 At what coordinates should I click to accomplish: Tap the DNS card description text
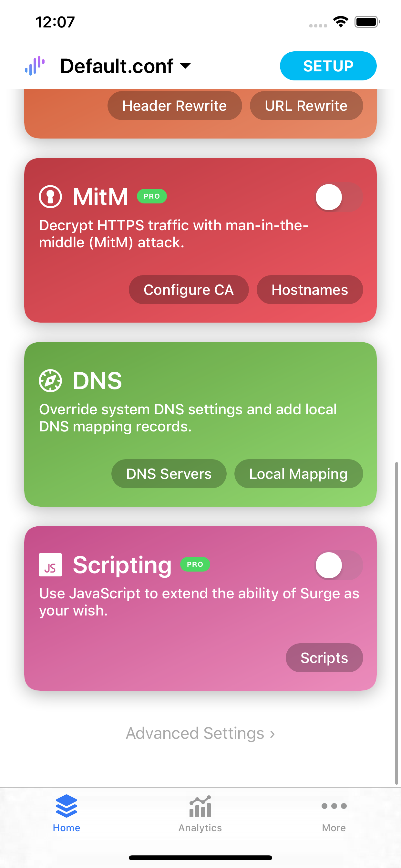188,418
